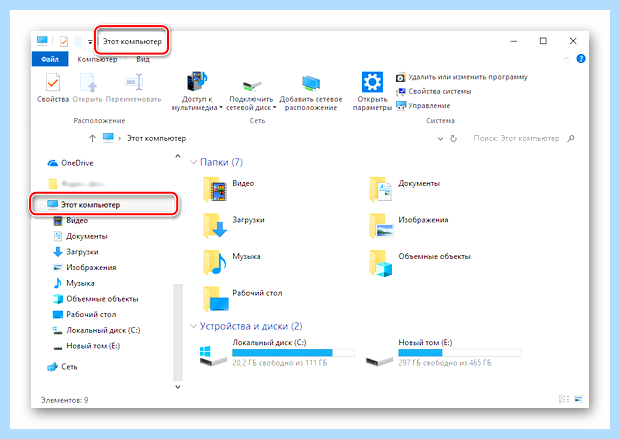The image size is (620, 439).
Task: Select Загрузки in the navigation pane
Action: tap(76, 252)
